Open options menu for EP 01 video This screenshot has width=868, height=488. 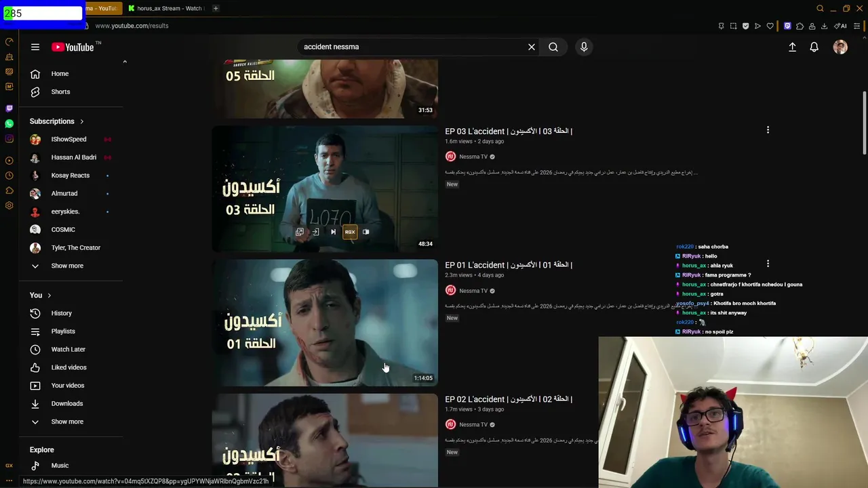pyautogui.click(x=768, y=264)
